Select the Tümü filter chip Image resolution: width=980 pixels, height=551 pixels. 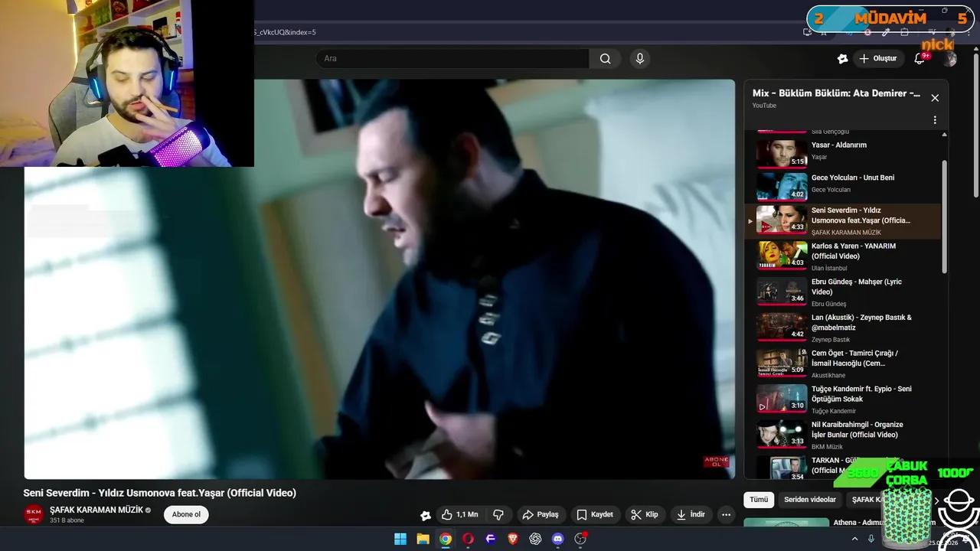pos(759,500)
